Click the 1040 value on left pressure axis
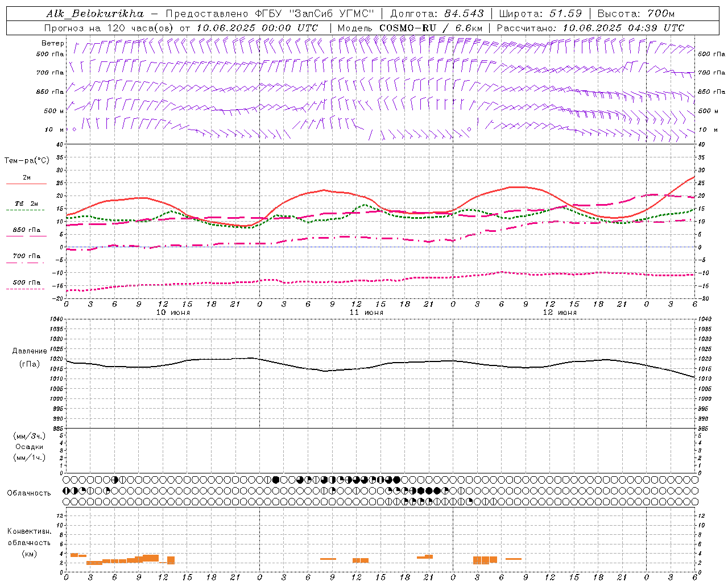The image size is (728, 582). [x=57, y=319]
